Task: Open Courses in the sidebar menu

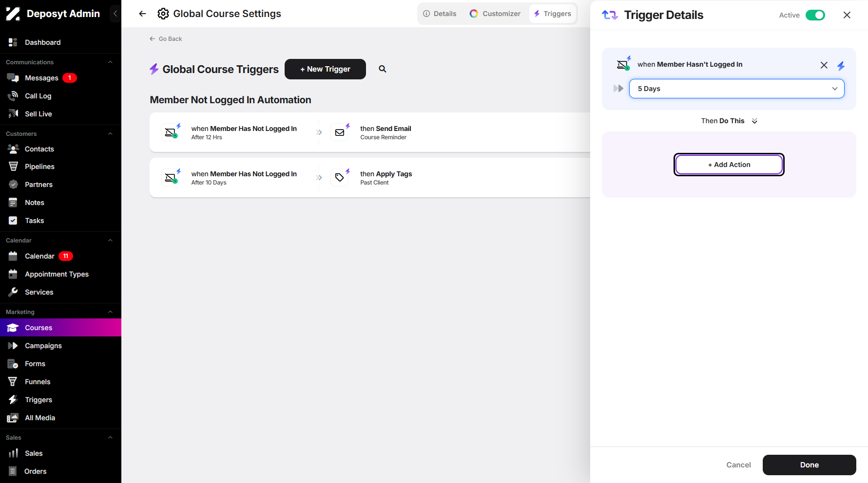Action: 60,328
